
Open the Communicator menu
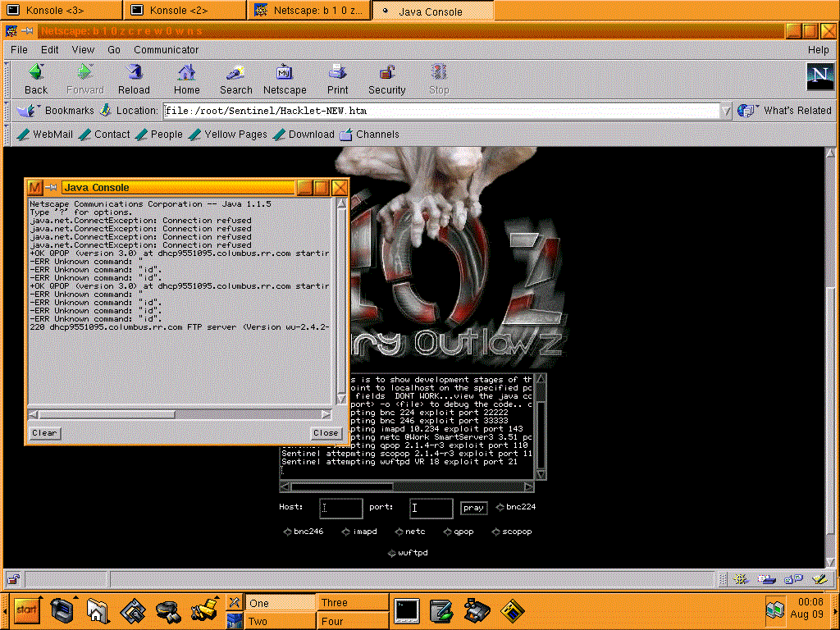(166, 49)
